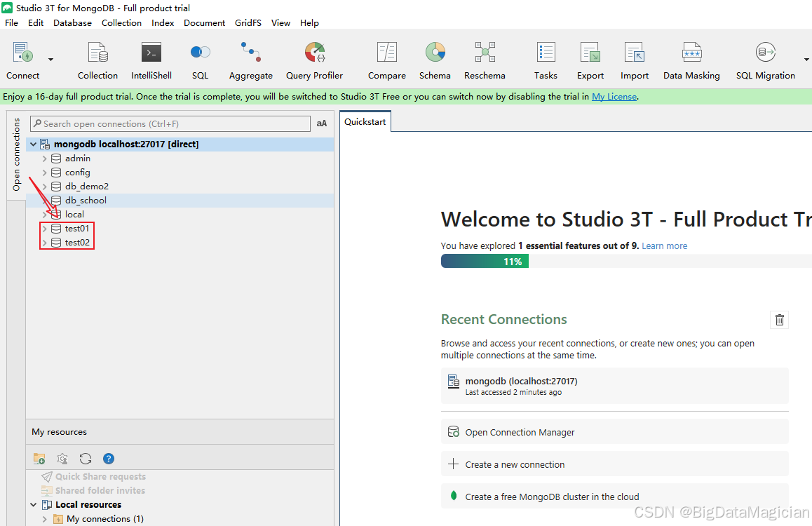Viewport: 812px width, 526px height.
Task: Click the Collection toolbar icon
Action: pos(98,60)
